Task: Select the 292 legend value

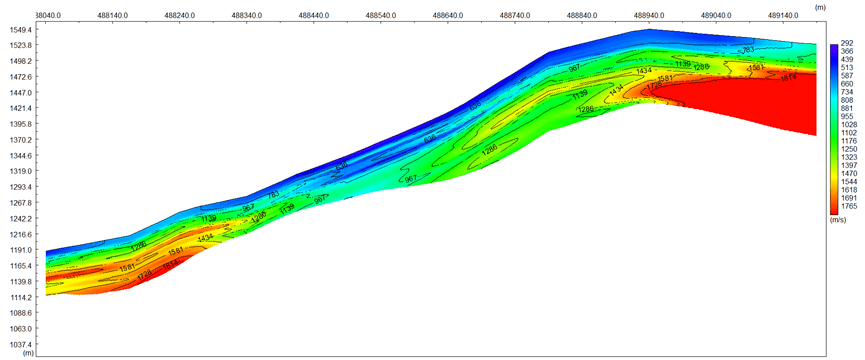Action: [847, 43]
